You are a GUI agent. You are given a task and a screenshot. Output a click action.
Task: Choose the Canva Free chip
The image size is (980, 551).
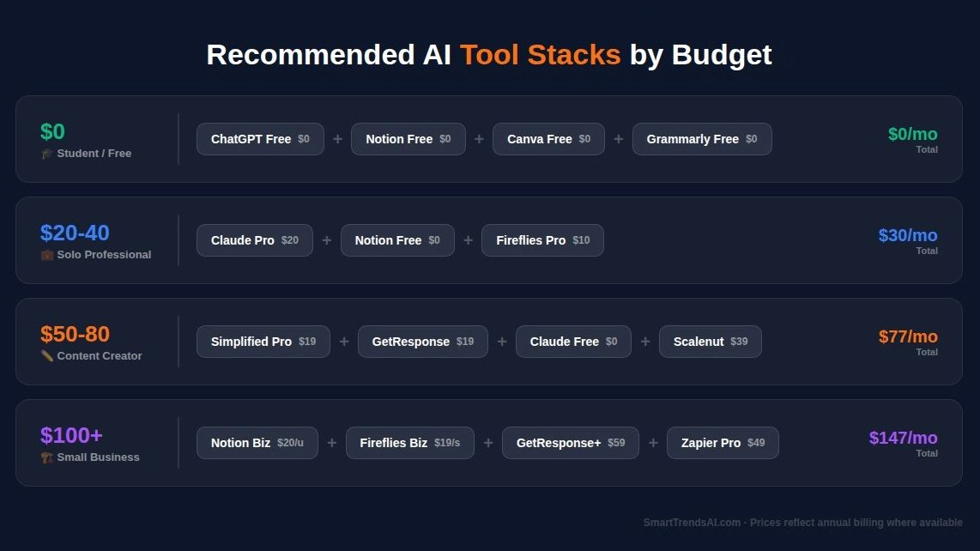point(548,139)
